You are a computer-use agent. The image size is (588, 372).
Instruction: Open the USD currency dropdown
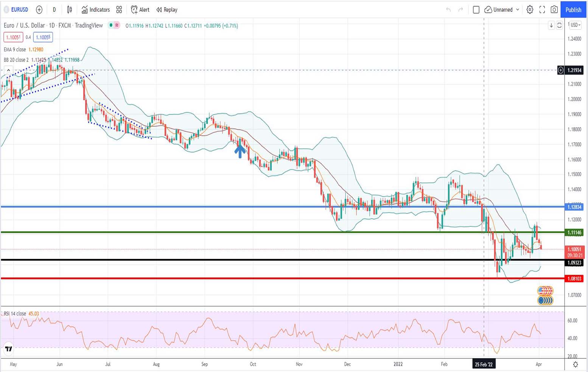click(575, 25)
